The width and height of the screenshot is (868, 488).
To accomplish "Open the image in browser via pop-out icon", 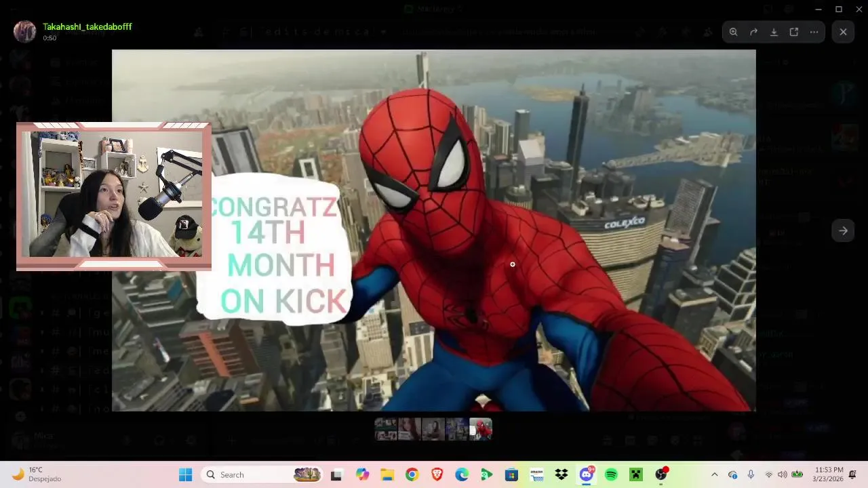I will [x=794, y=32].
